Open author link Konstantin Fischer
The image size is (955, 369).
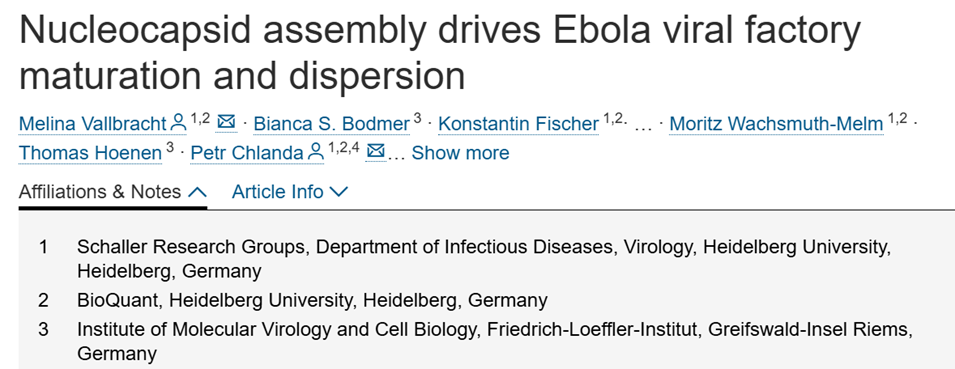click(x=518, y=124)
